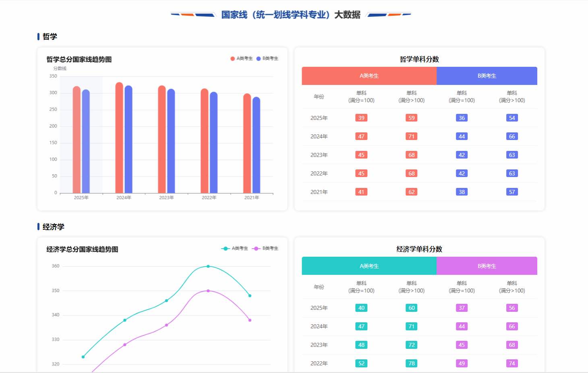Click red score badge 39 in philosophy table
The width and height of the screenshot is (588, 373).
pos(361,118)
